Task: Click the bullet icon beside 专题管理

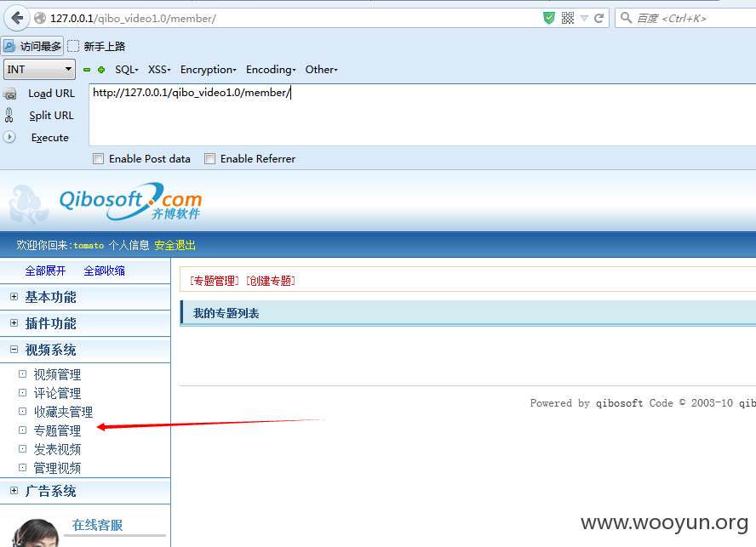Action: click(22, 430)
